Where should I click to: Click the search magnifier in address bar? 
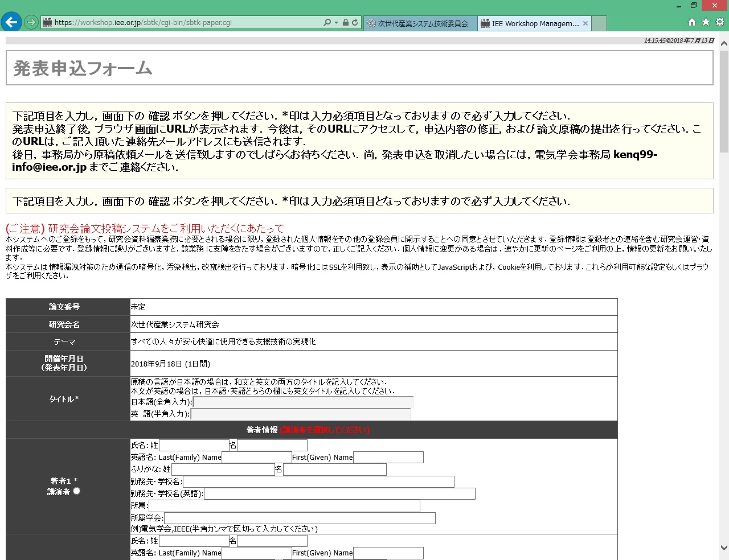(x=327, y=23)
